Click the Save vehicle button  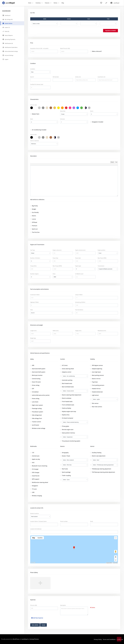coord(35,625)
